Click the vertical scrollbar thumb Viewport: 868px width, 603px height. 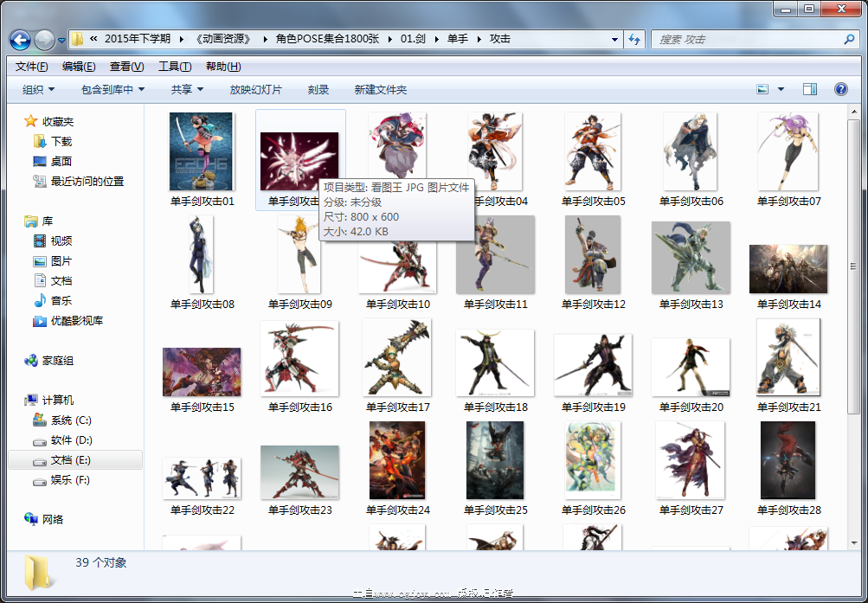point(853,266)
